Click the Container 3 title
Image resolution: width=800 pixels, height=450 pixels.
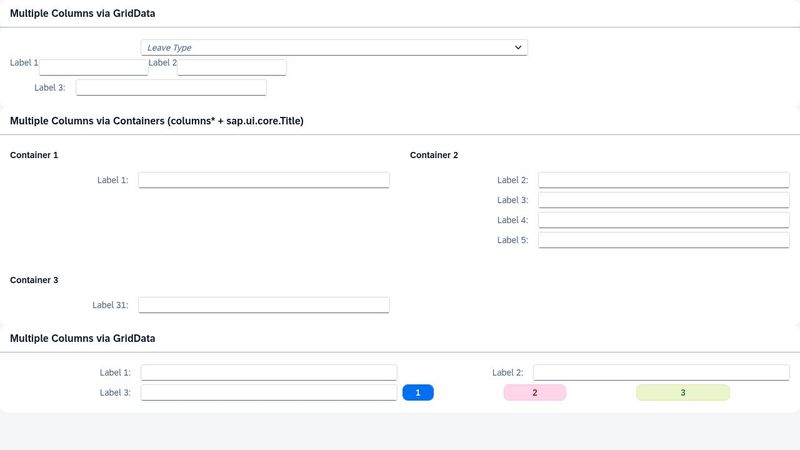tap(34, 280)
